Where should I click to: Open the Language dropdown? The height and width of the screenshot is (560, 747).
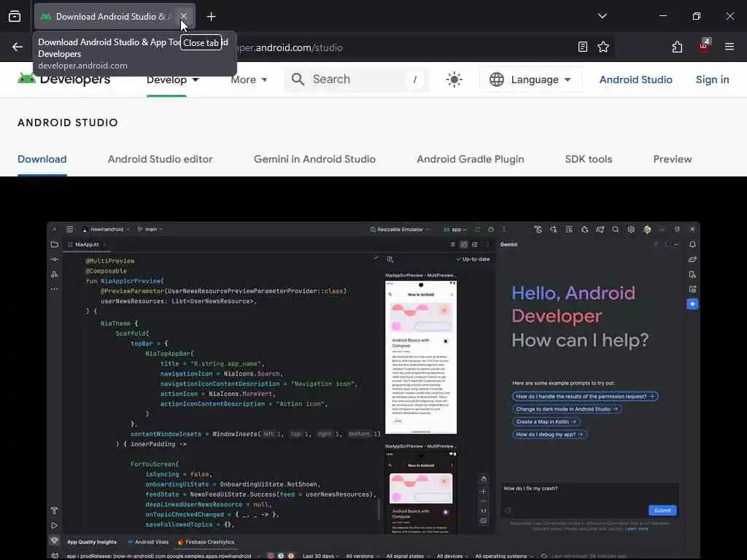pyautogui.click(x=530, y=79)
